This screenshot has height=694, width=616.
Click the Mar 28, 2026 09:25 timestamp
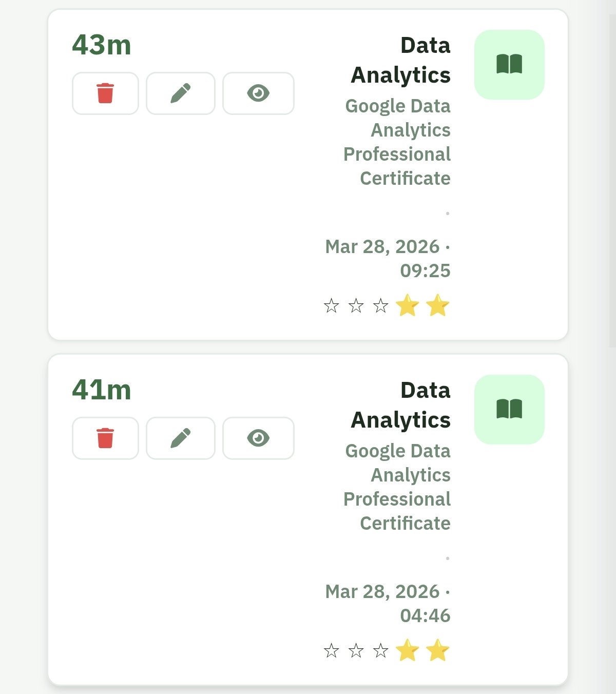(388, 258)
